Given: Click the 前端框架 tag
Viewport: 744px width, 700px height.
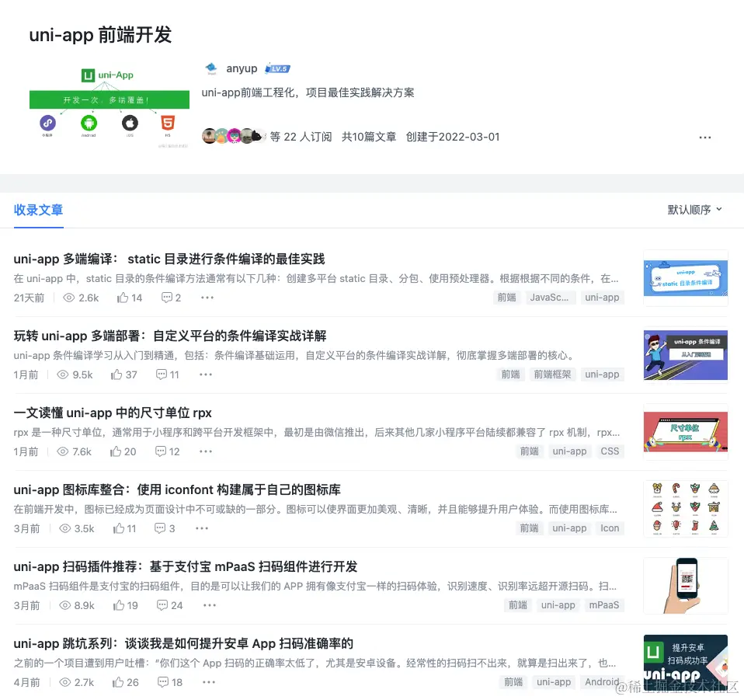Looking at the screenshot, I should coord(552,374).
